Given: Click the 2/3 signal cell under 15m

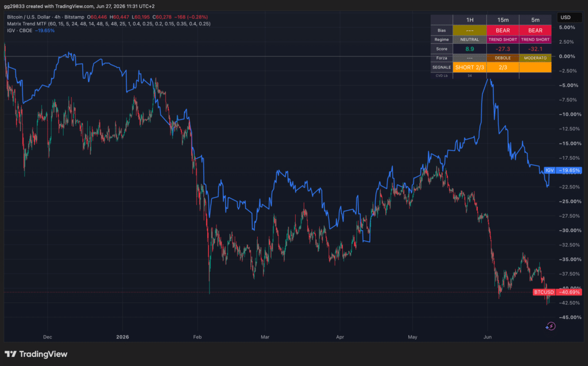Looking at the screenshot, I should click(x=503, y=67).
